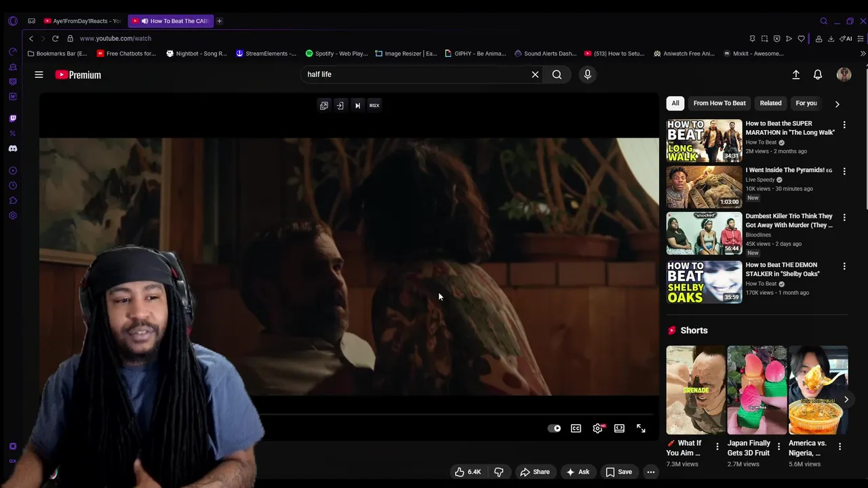Start voice search with microphone
Image resolution: width=868 pixels, height=488 pixels.
pyautogui.click(x=587, y=75)
